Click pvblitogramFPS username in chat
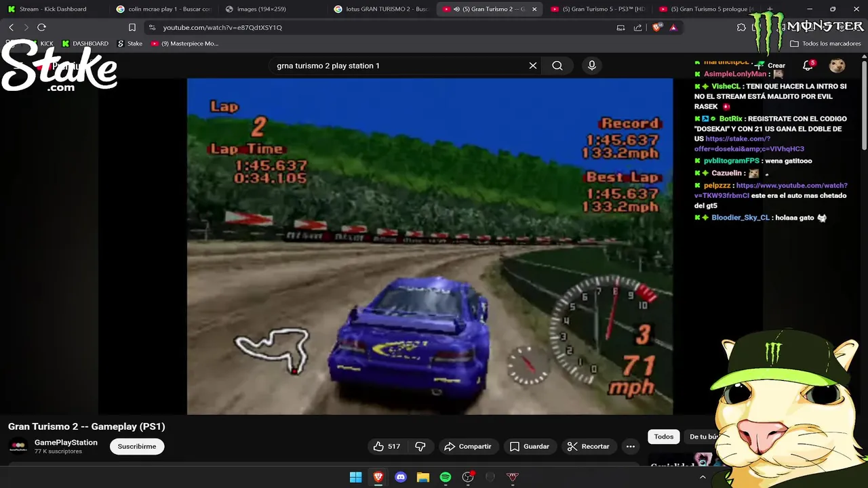Viewport: 868px width, 488px height. pyautogui.click(x=732, y=161)
